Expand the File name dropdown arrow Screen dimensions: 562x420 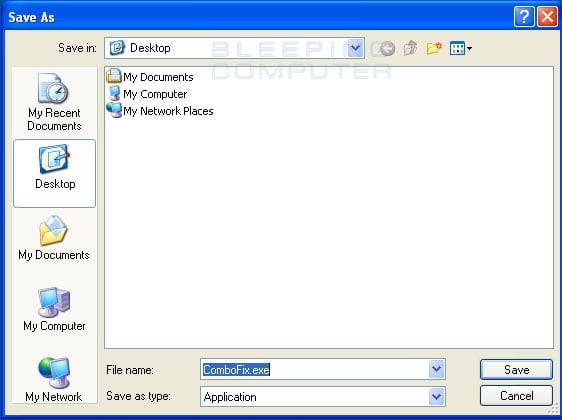436,369
